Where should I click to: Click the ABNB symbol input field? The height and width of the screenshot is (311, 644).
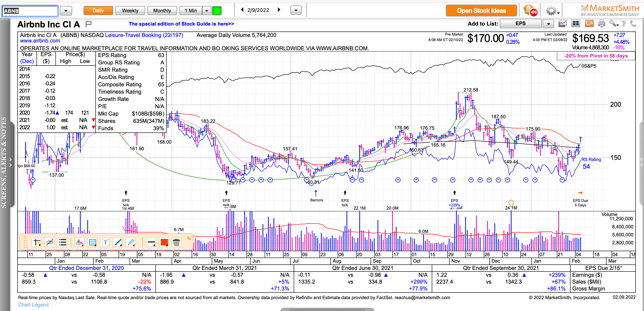(x=30, y=11)
